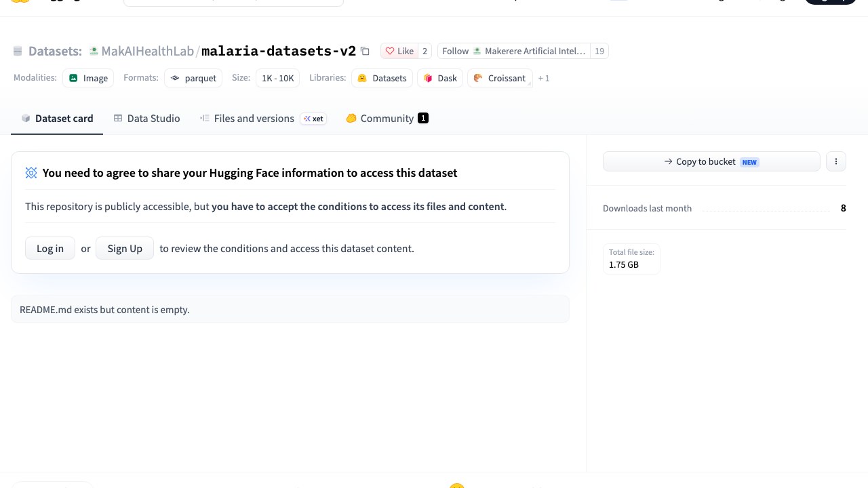Open the follower count showing 19
This screenshot has width=868, height=488.
tap(599, 51)
